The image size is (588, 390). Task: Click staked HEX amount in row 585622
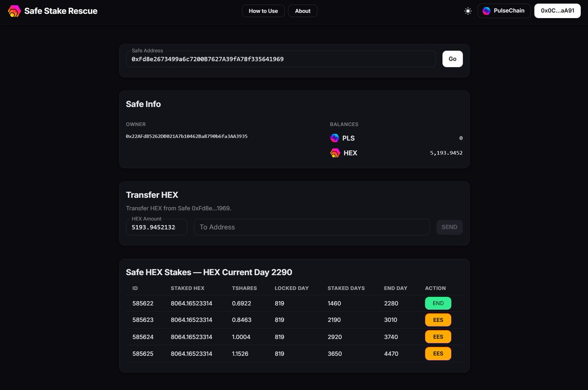[192, 303]
